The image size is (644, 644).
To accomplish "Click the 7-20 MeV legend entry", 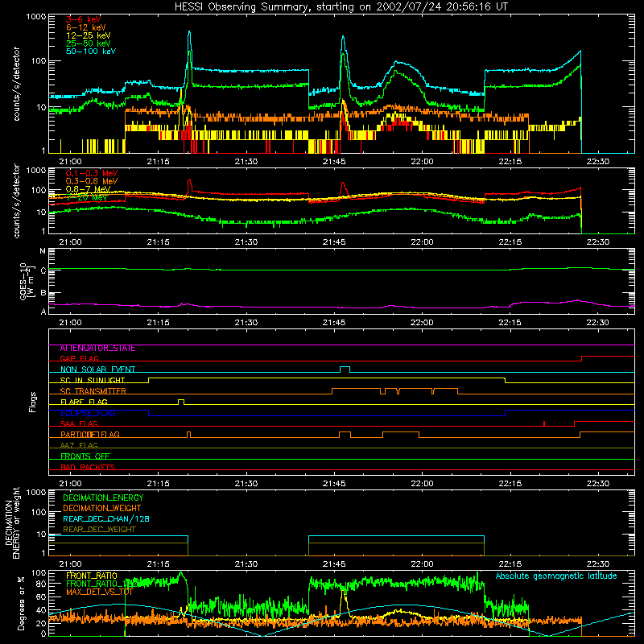I will point(87,197).
